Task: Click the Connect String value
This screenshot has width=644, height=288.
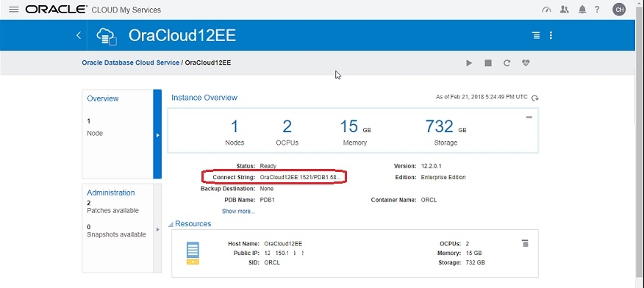Action: click(300, 178)
